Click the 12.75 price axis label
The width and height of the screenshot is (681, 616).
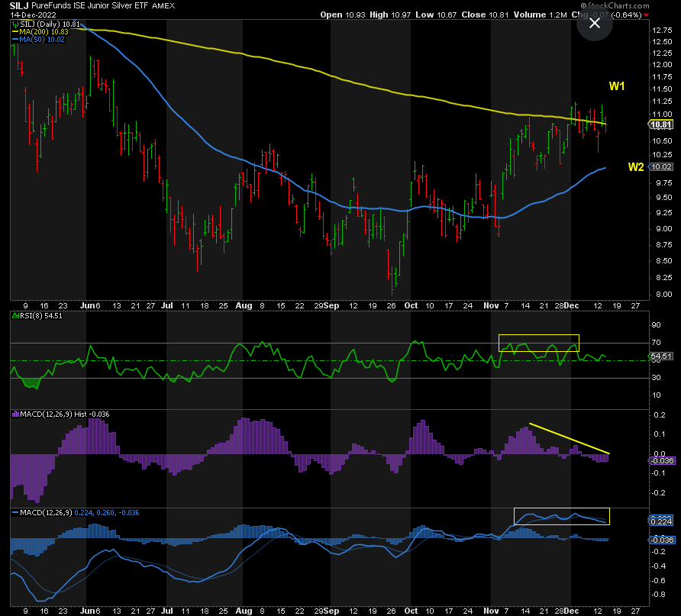pos(662,30)
